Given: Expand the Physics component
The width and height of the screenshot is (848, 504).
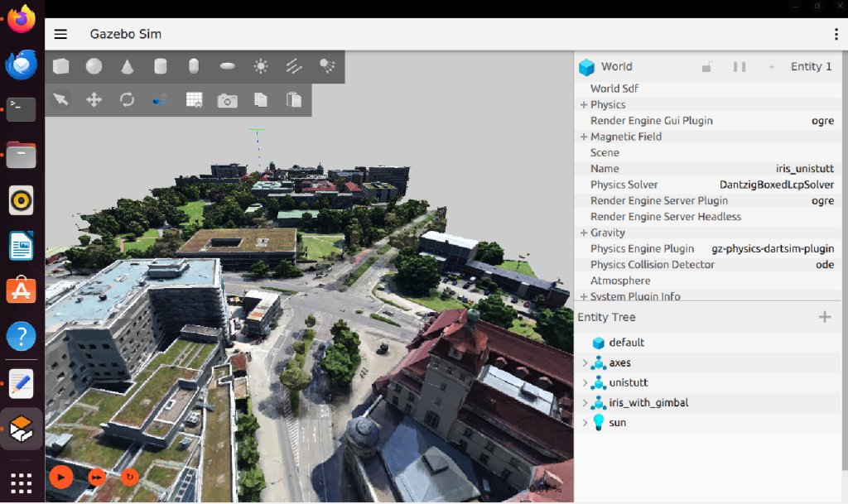Looking at the screenshot, I should point(584,105).
